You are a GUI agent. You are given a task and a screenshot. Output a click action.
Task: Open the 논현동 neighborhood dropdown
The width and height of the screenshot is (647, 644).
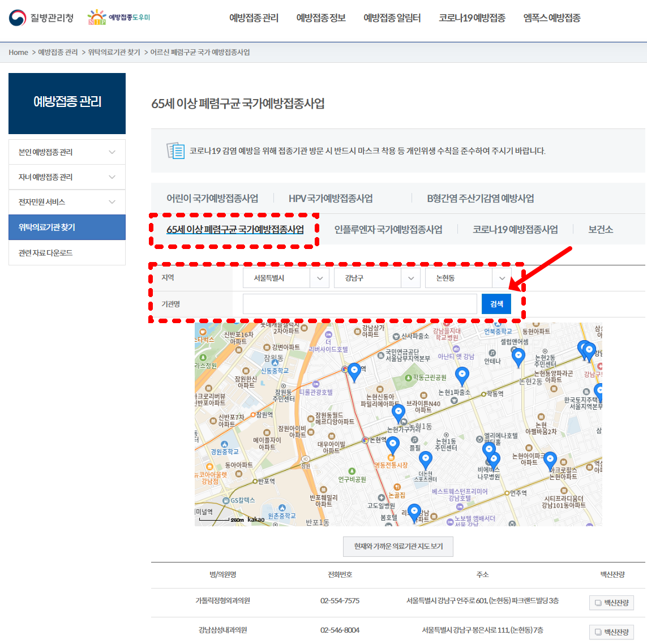[468, 278]
